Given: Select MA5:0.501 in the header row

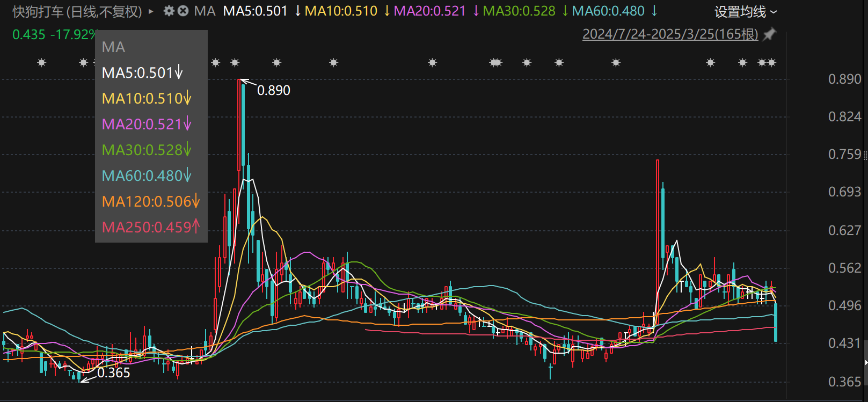Looking at the screenshot, I should point(256,11).
